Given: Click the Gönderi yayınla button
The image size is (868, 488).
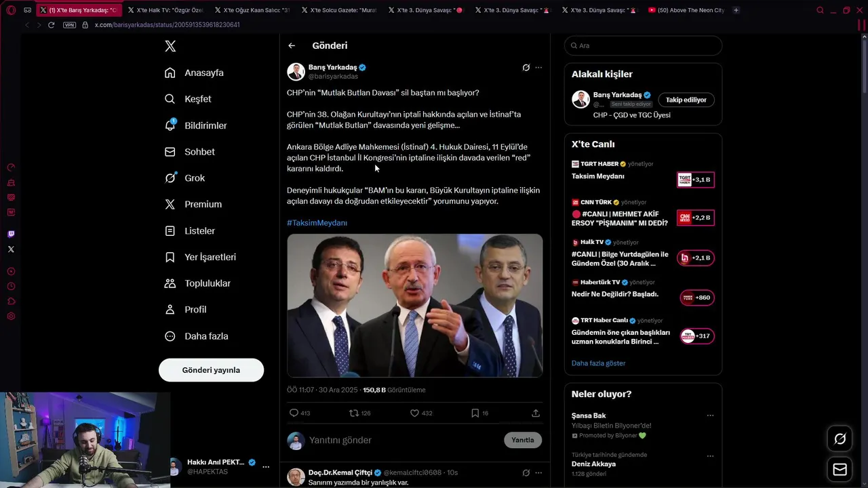Looking at the screenshot, I should (x=211, y=370).
